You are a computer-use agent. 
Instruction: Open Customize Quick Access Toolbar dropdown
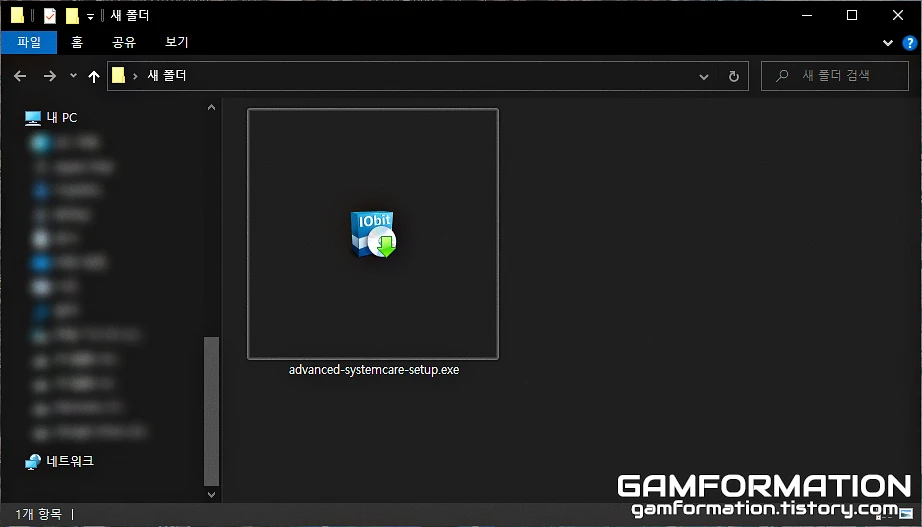pyautogui.click(x=90, y=16)
